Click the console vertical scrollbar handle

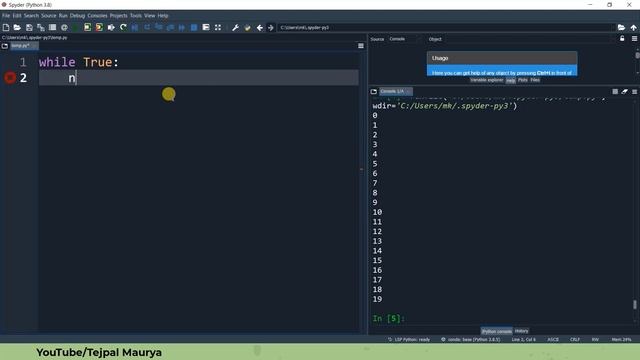pyautogui.click(x=635, y=304)
